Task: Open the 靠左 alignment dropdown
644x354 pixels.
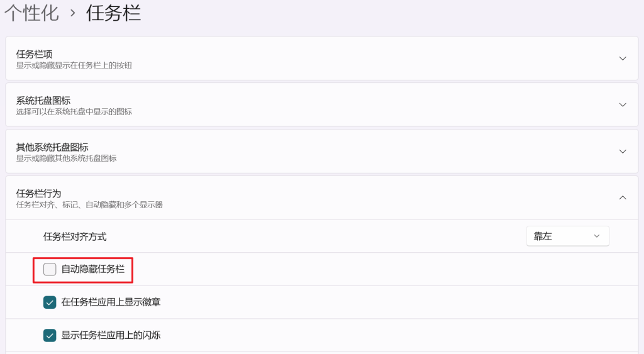Action: [567, 236]
